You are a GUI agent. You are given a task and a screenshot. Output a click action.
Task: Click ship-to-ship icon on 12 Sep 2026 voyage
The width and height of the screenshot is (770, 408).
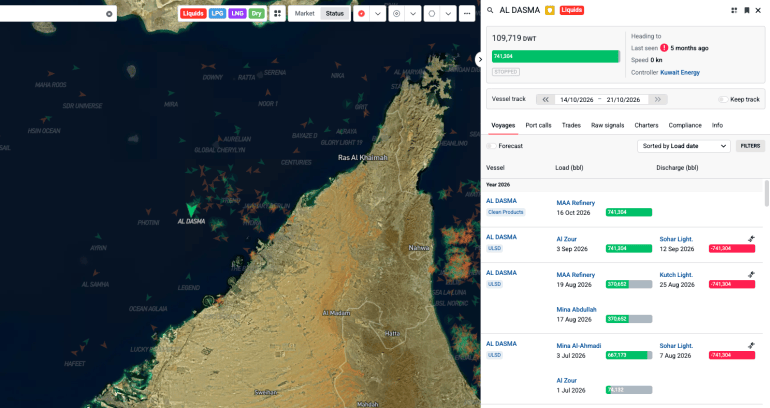751,239
